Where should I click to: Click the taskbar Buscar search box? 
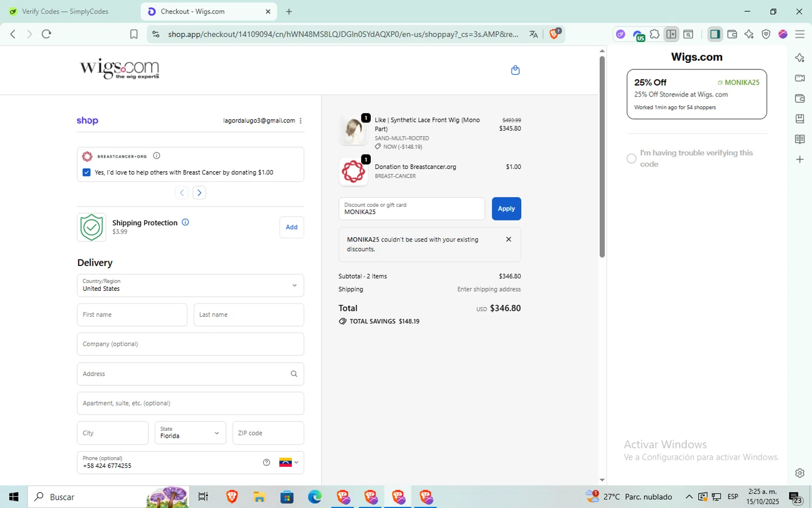pos(108,497)
